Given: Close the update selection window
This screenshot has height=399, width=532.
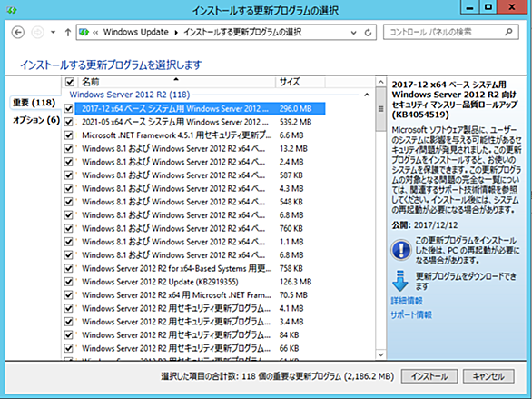Looking at the screenshot, I should click(x=512, y=7).
